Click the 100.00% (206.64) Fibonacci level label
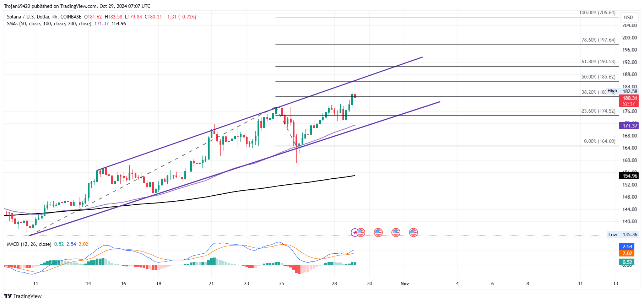Screen dimensions: 644x303 coord(597,13)
